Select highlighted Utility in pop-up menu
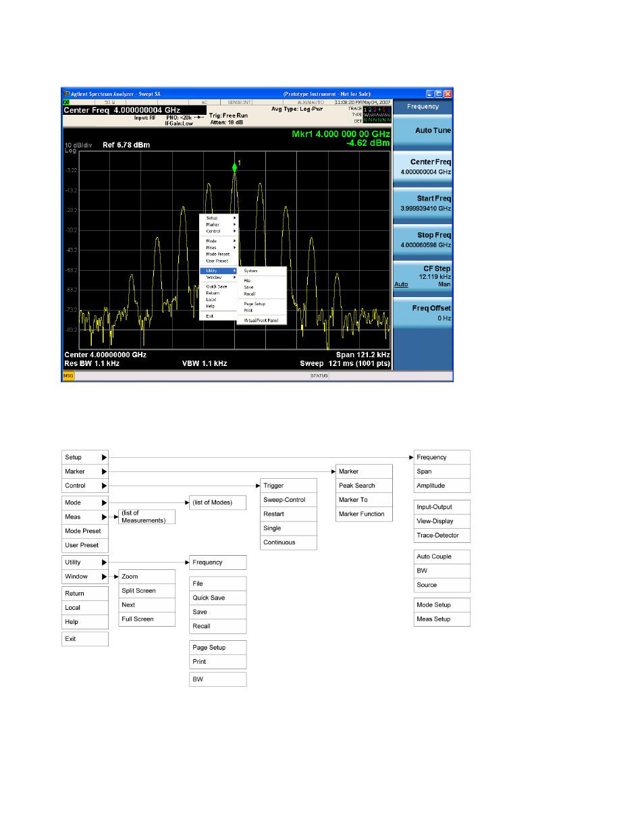 coord(219,271)
